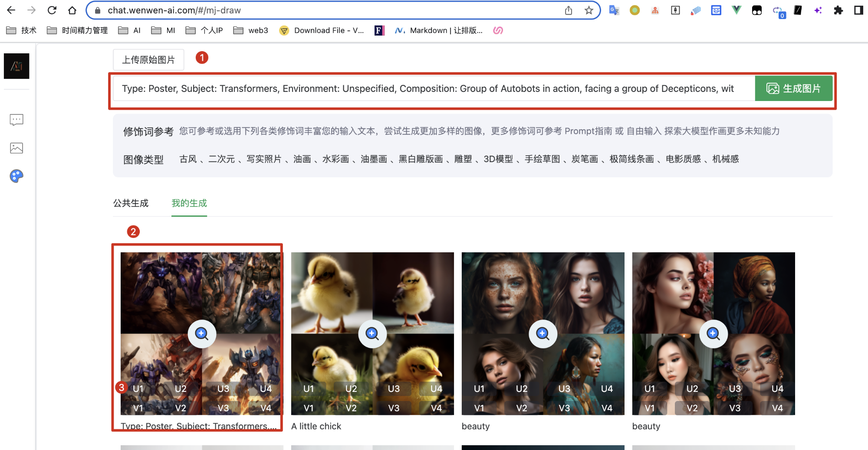Add the 极简线条画 style modifier
The image size is (868, 450).
point(631,159)
